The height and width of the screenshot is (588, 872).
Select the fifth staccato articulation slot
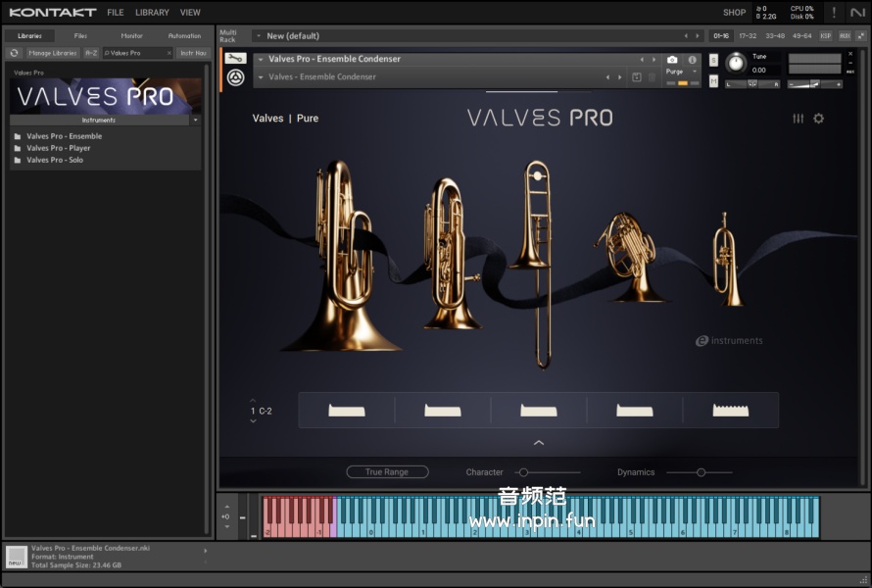[x=730, y=411]
